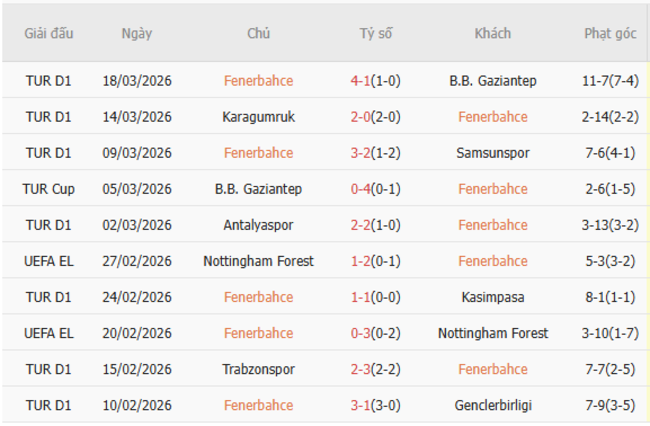Select the "Chủ" column header
The height and width of the screenshot is (426, 650).
pos(258,33)
